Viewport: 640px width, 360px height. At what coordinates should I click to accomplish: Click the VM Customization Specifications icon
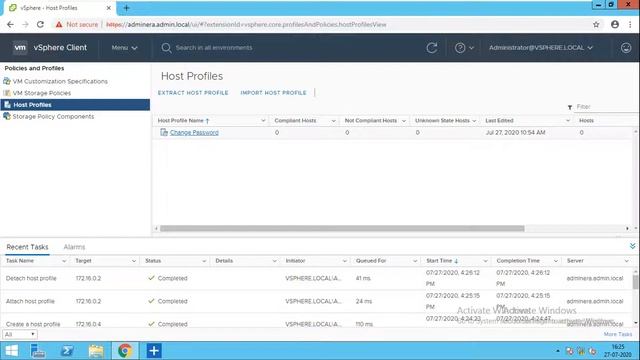pos(7,81)
